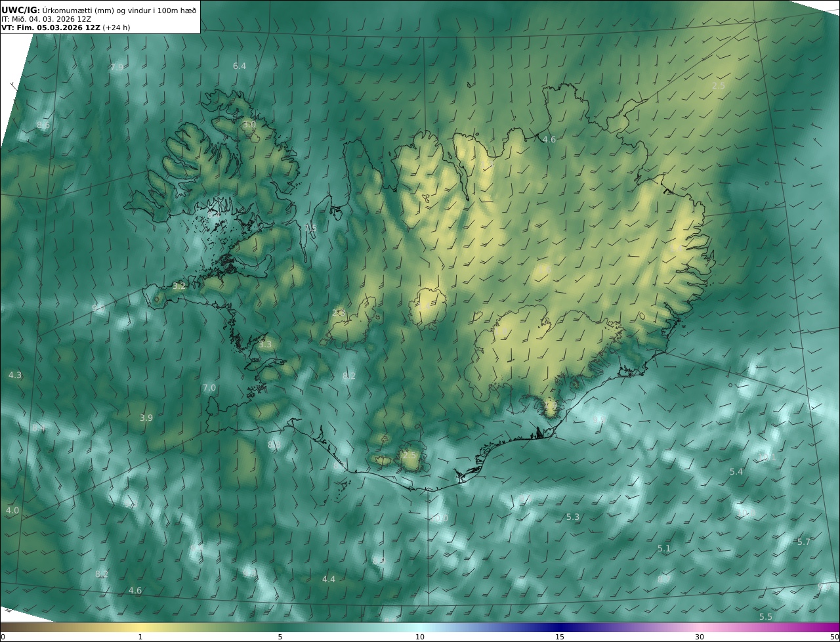
Task: Click the 3.9 value label
Action: [x=146, y=418]
